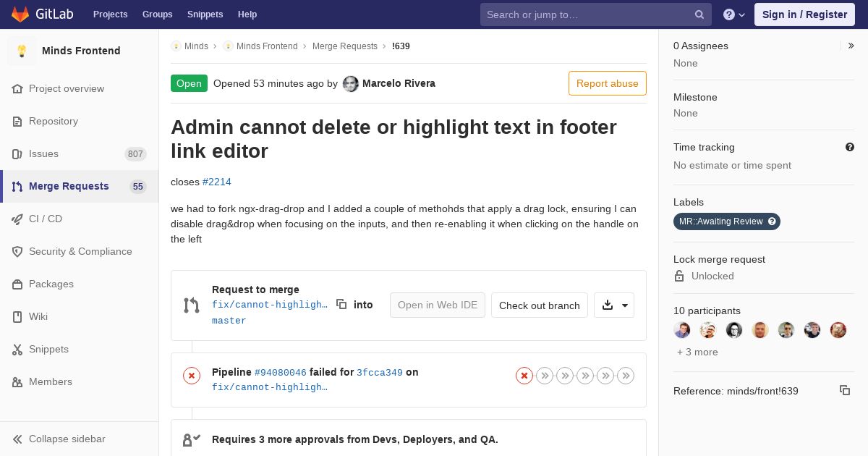Click the Merge Requests count badge 55

[x=138, y=186]
